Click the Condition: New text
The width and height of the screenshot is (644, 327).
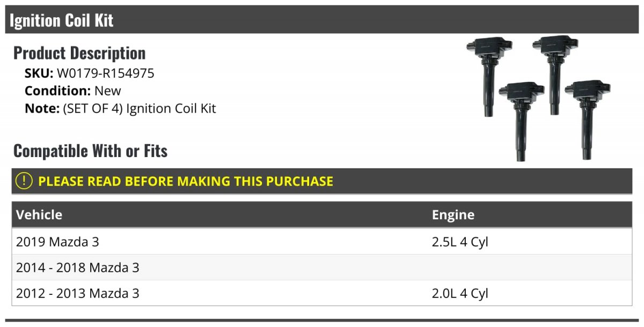(73, 91)
